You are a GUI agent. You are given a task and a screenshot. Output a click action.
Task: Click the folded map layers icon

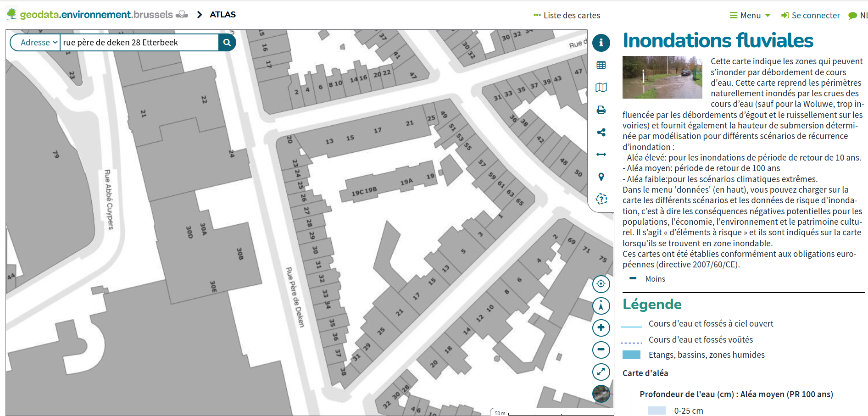pyautogui.click(x=601, y=88)
